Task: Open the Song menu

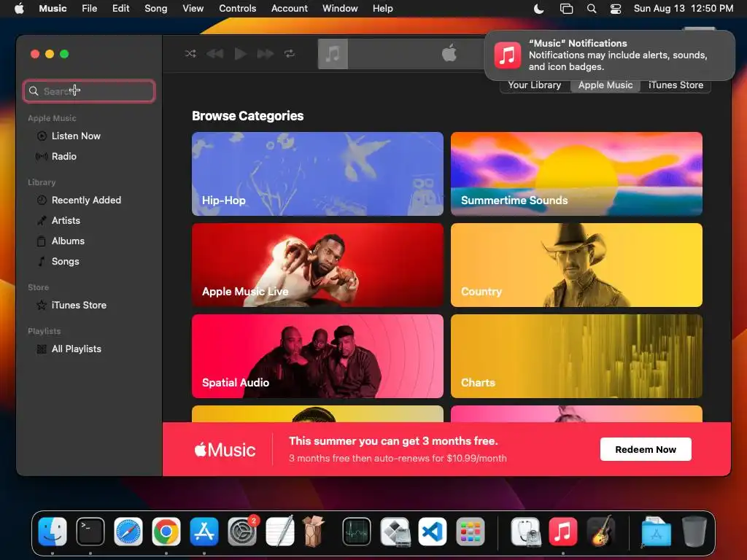Action: (x=156, y=9)
